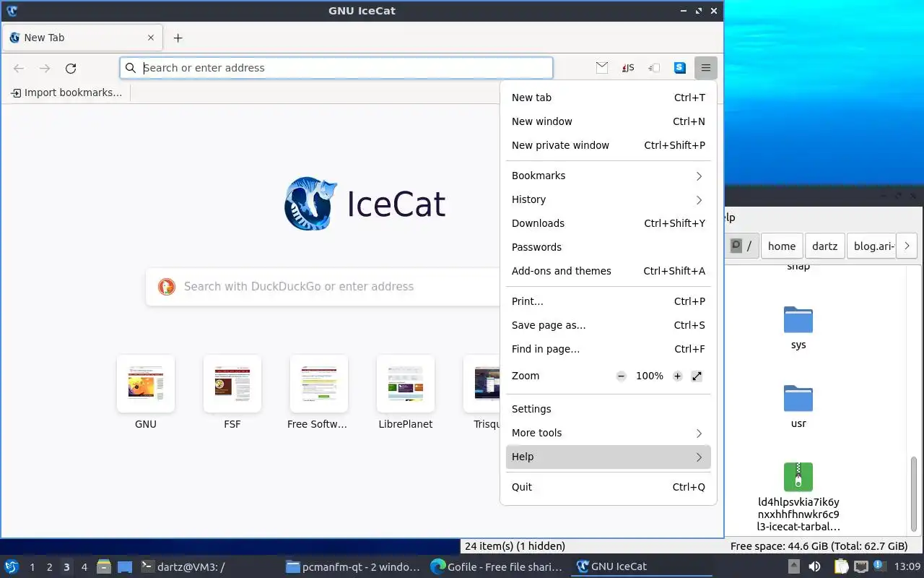Toggle full screen icon next to zoom

pyautogui.click(x=697, y=376)
